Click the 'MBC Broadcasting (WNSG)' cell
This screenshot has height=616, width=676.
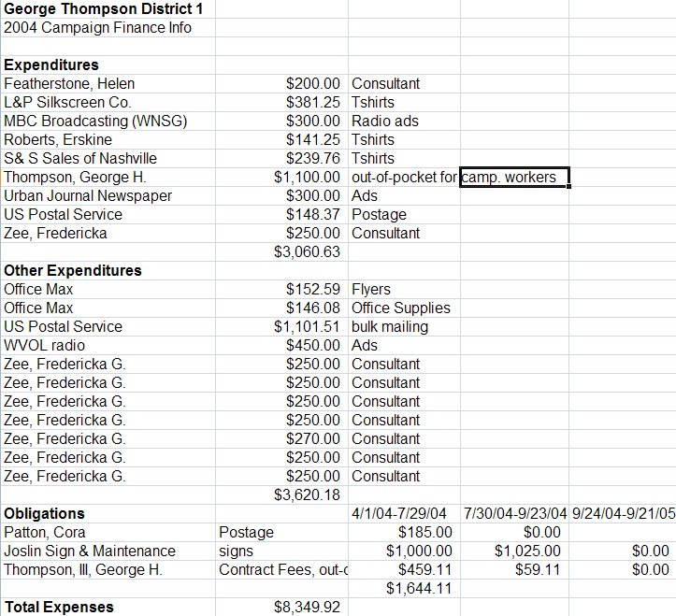pyautogui.click(x=108, y=121)
